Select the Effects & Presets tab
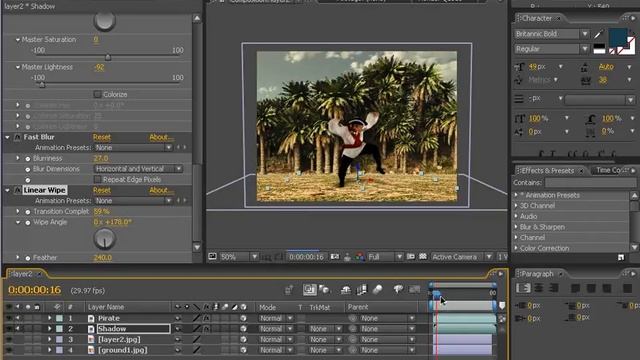This screenshot has height=360, width=640. click(x=547, y=170)
